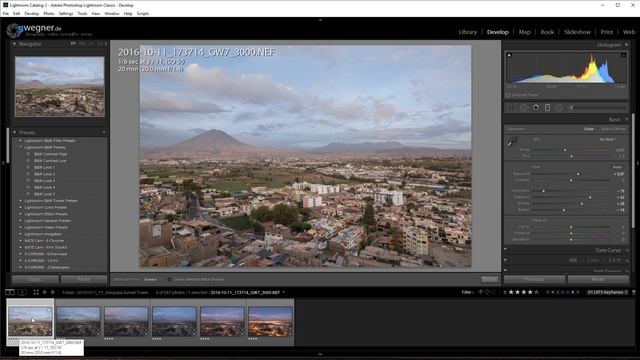Viewport: 640px width, 360px height.
Task: Click the Paste settings button
Action: coord(84,279)
